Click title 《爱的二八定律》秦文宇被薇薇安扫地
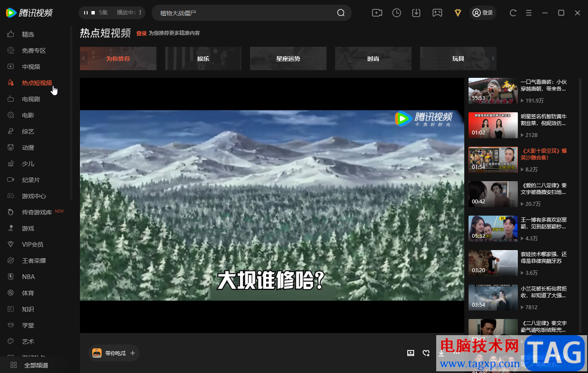This screenshot has width=588, height=373. [x=544, y=189]
